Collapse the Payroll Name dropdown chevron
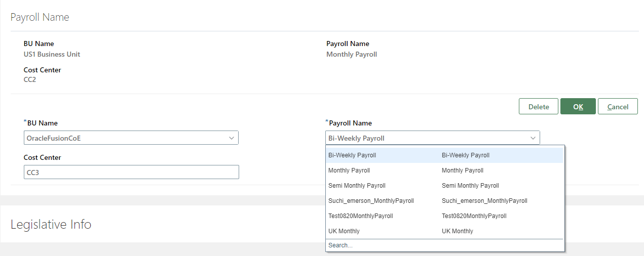 click(533, 138)
